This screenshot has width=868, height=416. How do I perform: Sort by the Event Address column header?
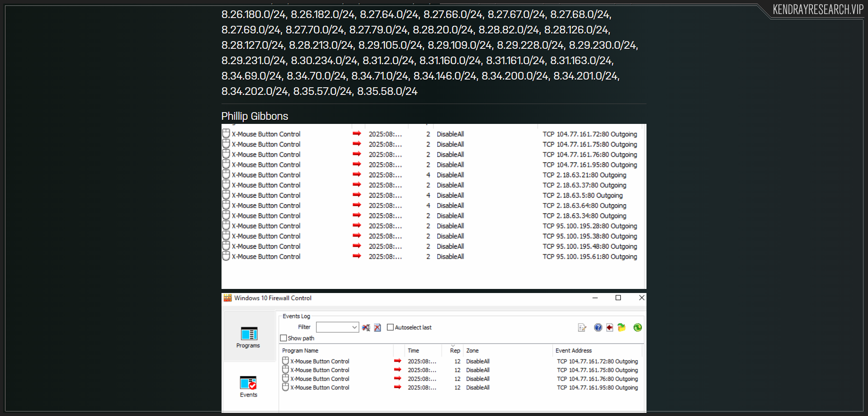(573, 350)
